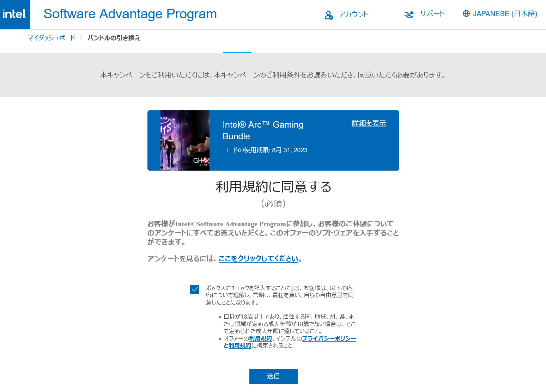Screen dimensions: 546x392
Task: Toggle the terms agreement checkbox
Action: 195,289
